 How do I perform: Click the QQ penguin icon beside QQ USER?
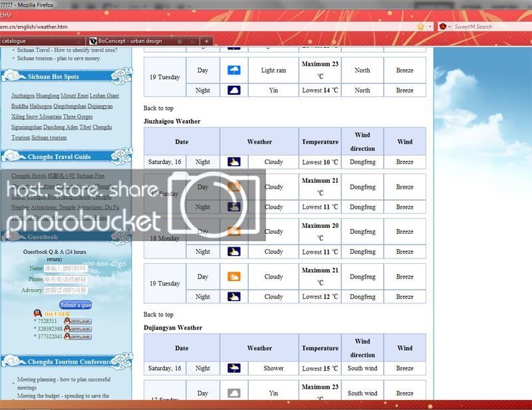[x=38, y=313]
